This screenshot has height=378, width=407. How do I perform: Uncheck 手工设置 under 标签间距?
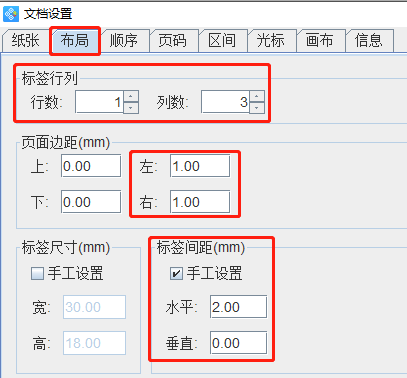(x=176, y=274)
